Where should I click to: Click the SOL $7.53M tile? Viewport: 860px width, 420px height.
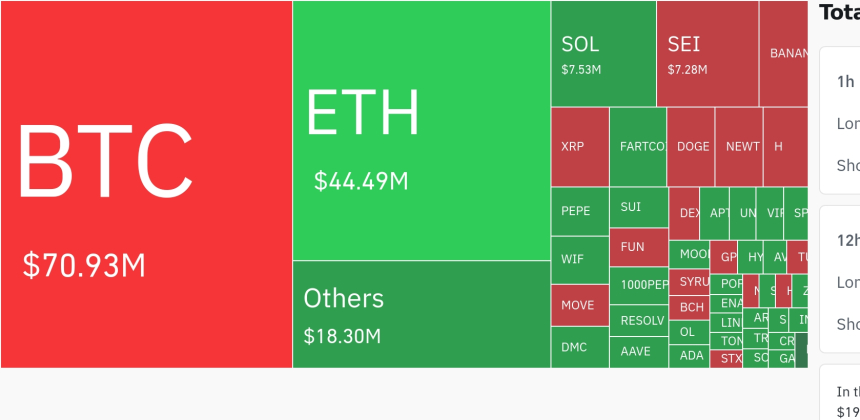[603, 54]
